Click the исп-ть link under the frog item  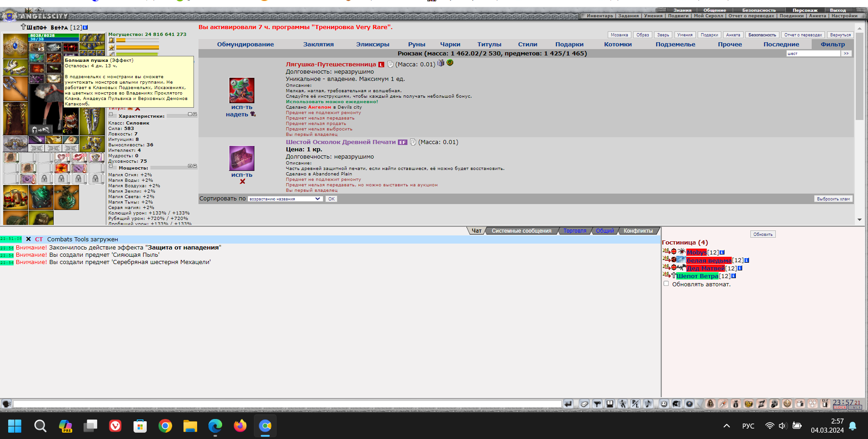coord(242,107)
